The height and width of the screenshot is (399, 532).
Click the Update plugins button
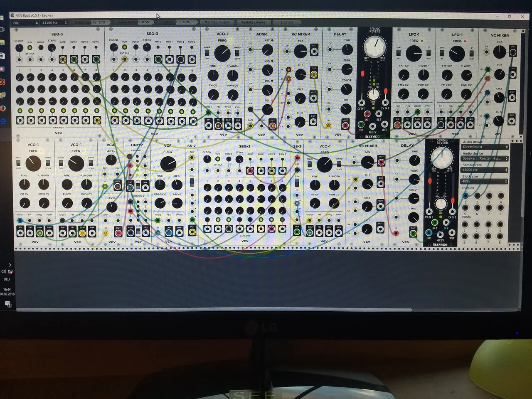[254, 22]
